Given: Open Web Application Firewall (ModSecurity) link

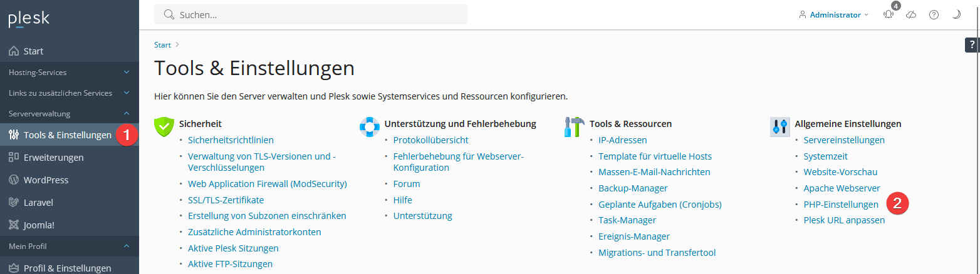Looking at the screenshot, I should [268, 184].
